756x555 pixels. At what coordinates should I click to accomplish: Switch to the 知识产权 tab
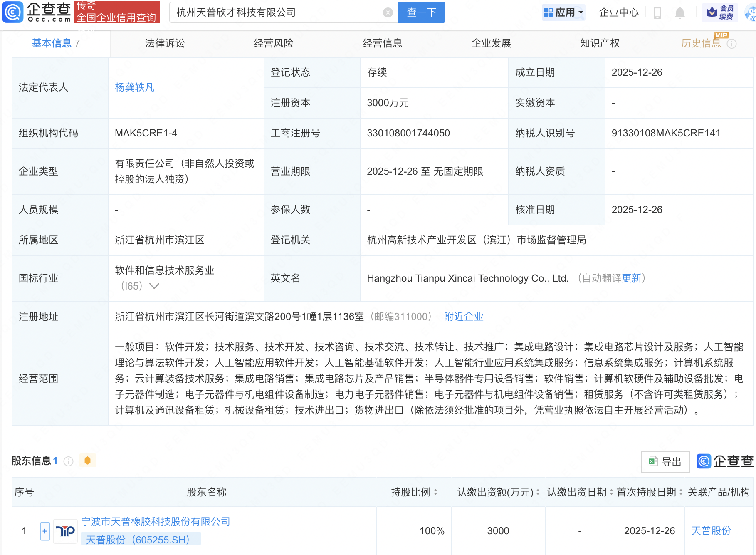click(600, 43)
